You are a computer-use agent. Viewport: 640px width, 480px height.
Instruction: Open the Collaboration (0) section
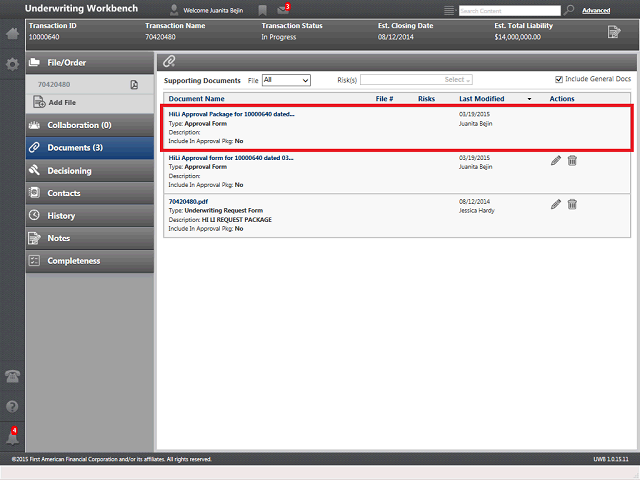coord(90,125)
